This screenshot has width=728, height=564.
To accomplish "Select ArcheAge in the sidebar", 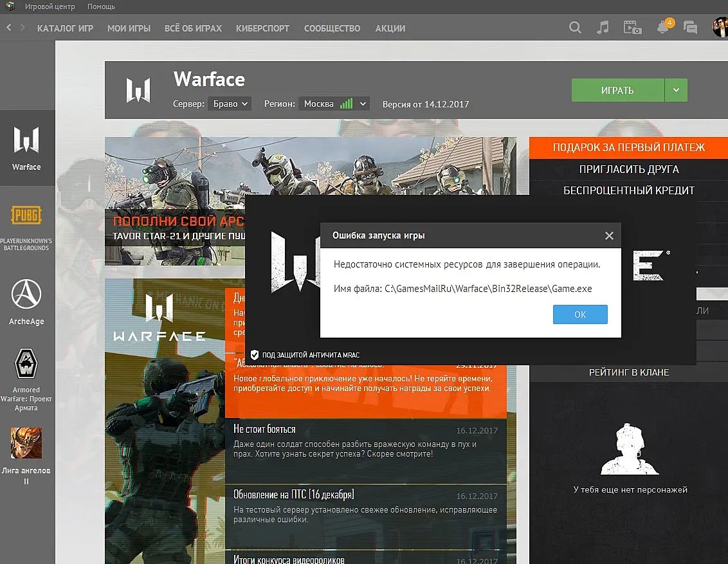I will point(26,302).
